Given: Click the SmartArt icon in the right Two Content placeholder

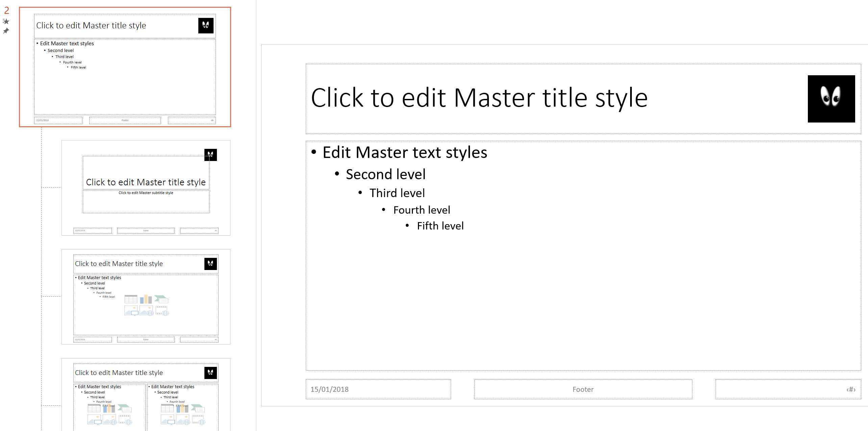Looking at the screenshot, I should coord(197,409).
